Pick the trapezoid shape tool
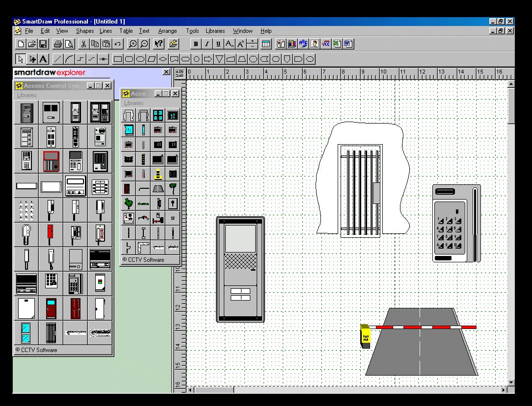532x406 pixels. pyautogui.click(x=242, y=59)
